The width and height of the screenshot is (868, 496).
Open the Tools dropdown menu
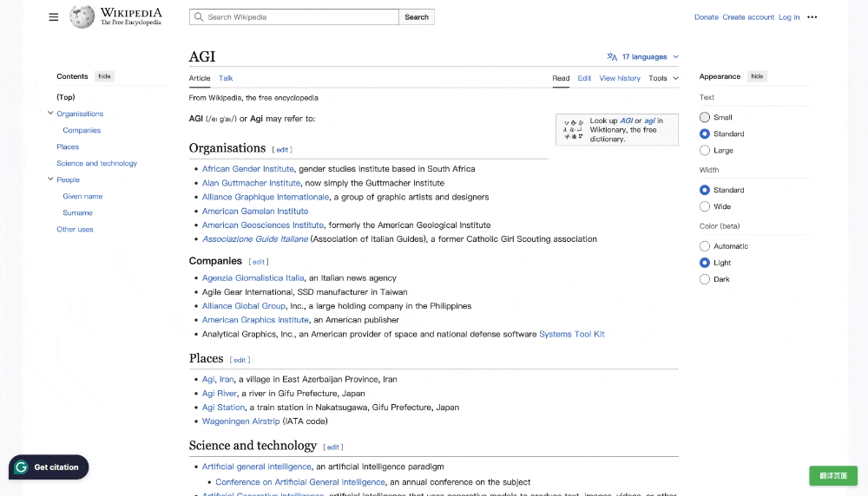pos(663,78)
